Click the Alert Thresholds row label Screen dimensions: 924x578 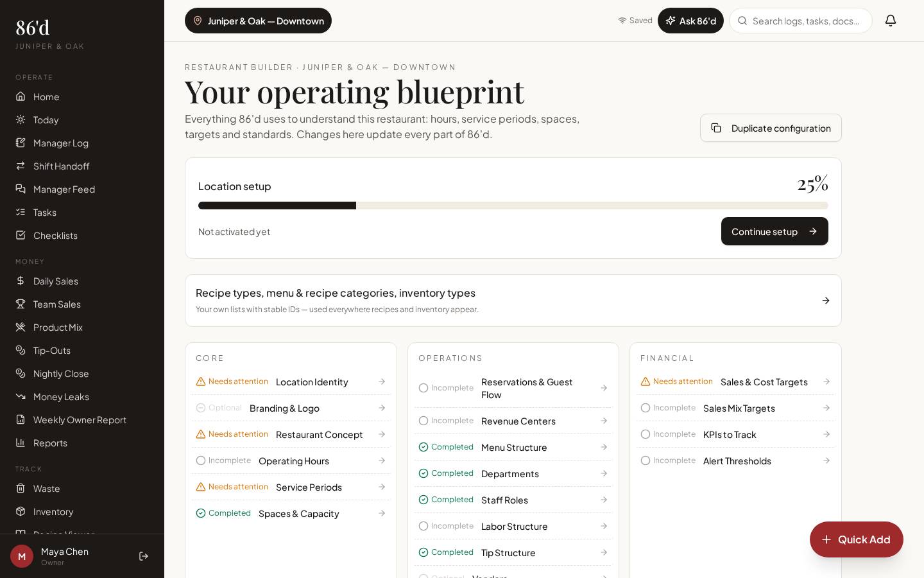point(737,460)
